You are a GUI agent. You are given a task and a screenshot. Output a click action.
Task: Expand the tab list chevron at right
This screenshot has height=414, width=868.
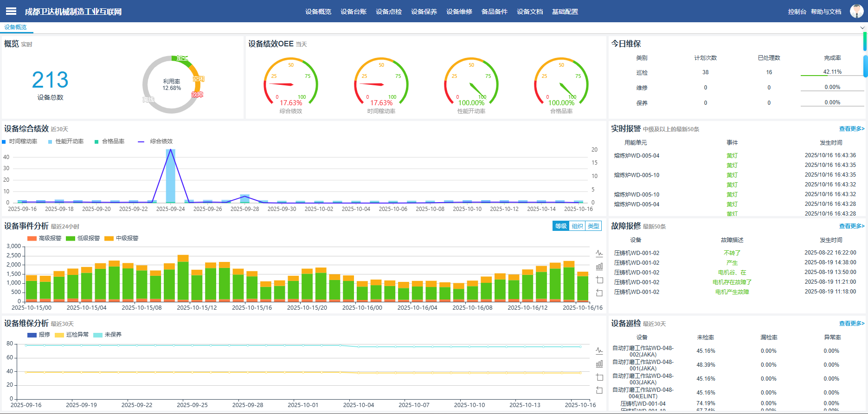click(x=862, y=28)
